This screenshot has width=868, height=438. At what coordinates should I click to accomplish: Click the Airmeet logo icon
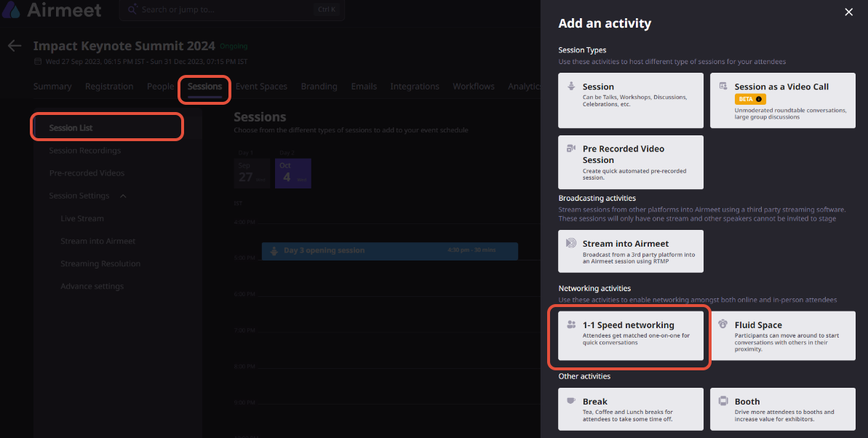coord(11,9)
